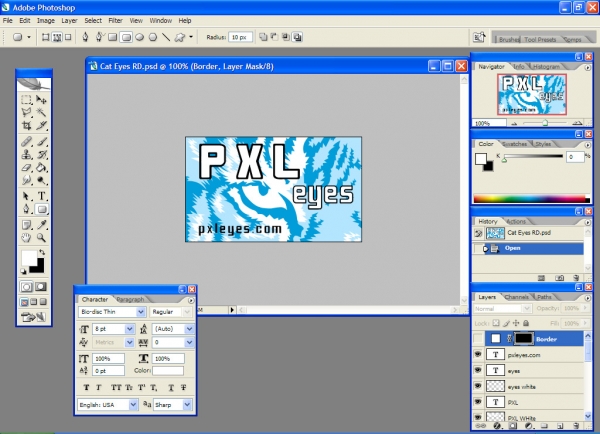Select the Zoom magnifier tool in toolbox
Image resolution: width=600 pixels, height=434 pixels.
click(x=41, y=238)
